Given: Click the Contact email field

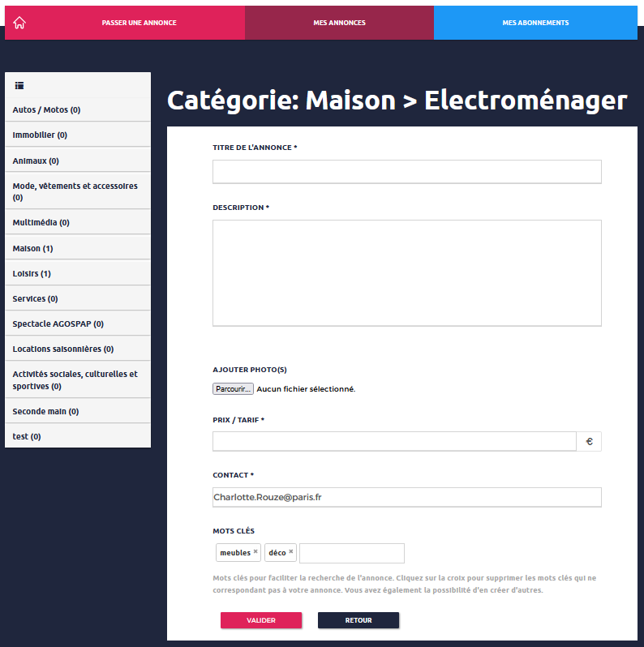Looking at the screenshot, I should [406, 497].
